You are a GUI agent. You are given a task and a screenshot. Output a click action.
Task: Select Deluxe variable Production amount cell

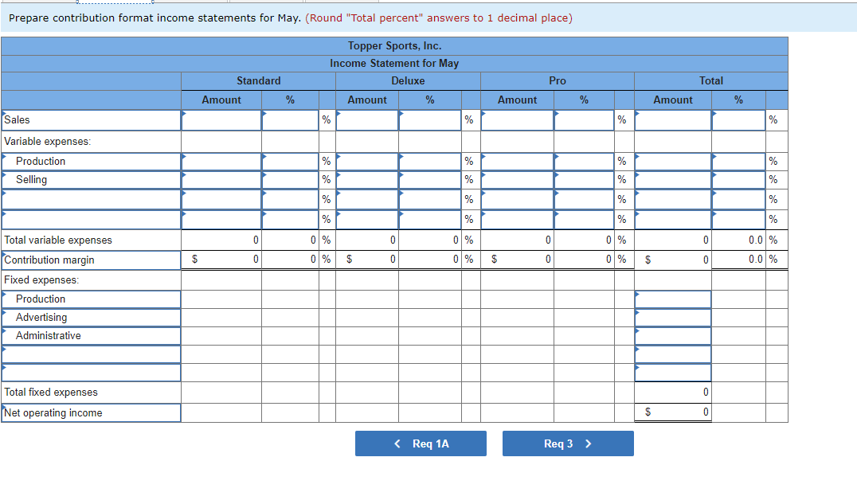367,162
